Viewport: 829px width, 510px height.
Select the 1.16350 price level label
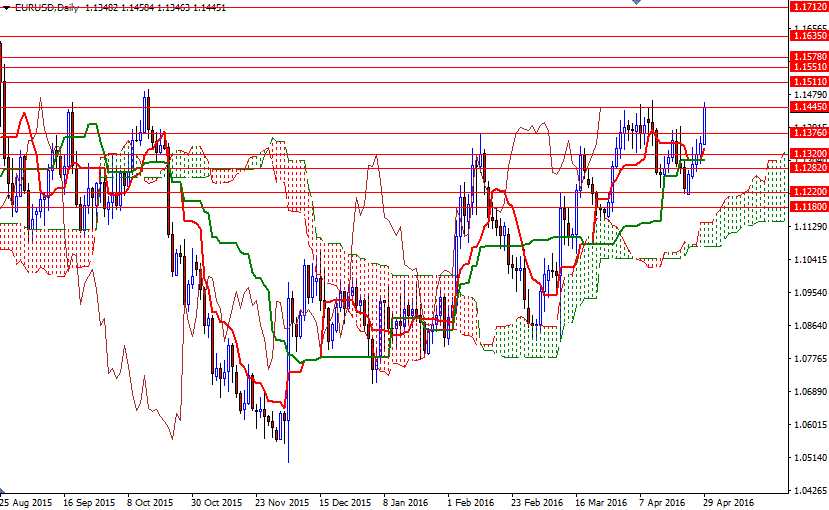click(x=809, y=36)
